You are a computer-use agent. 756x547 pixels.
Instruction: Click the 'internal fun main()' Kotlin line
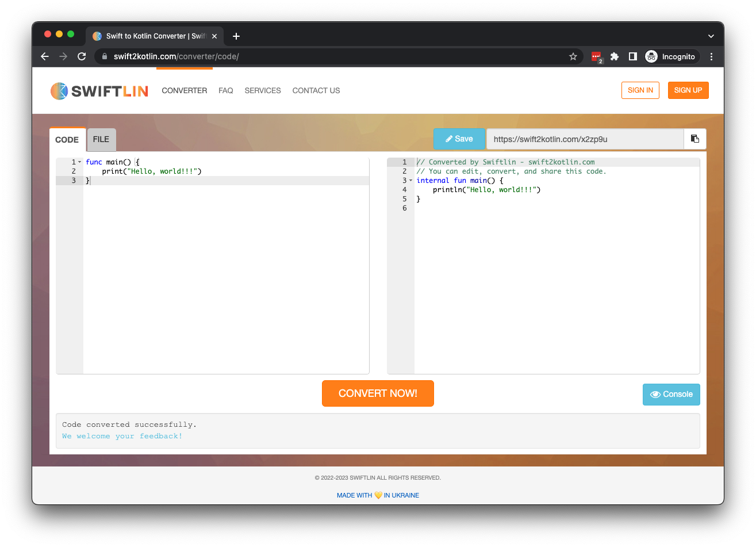[x=460, y=181]
